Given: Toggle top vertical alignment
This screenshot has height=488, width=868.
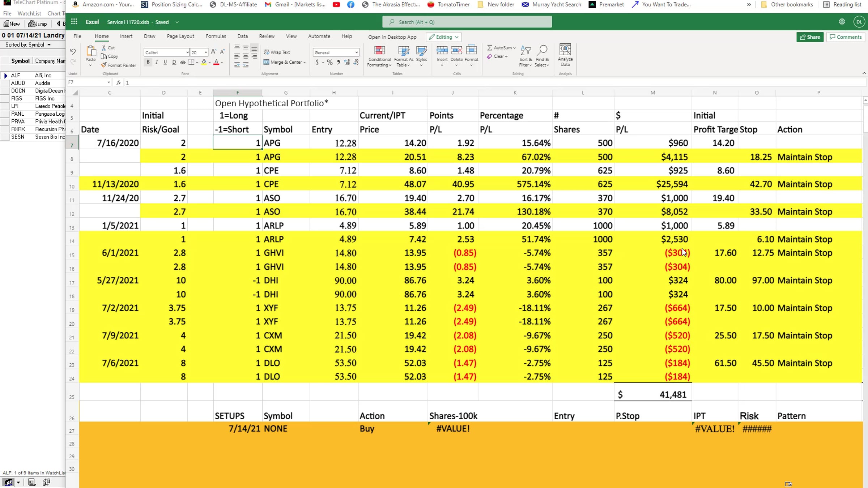Looking at the screenshot, I should pyautogui.click(x=237, y=47).
